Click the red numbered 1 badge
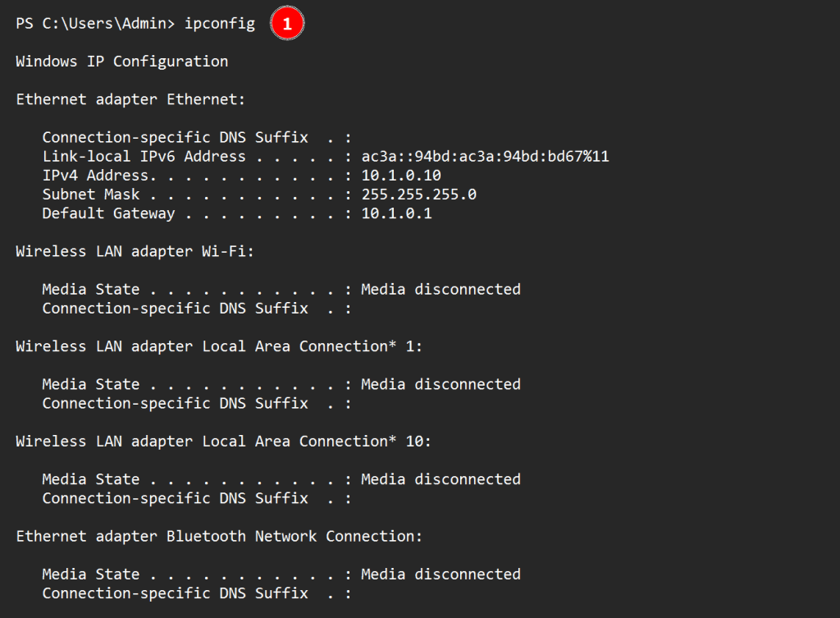This screenshot has height=618, width=840. (287, 25)
